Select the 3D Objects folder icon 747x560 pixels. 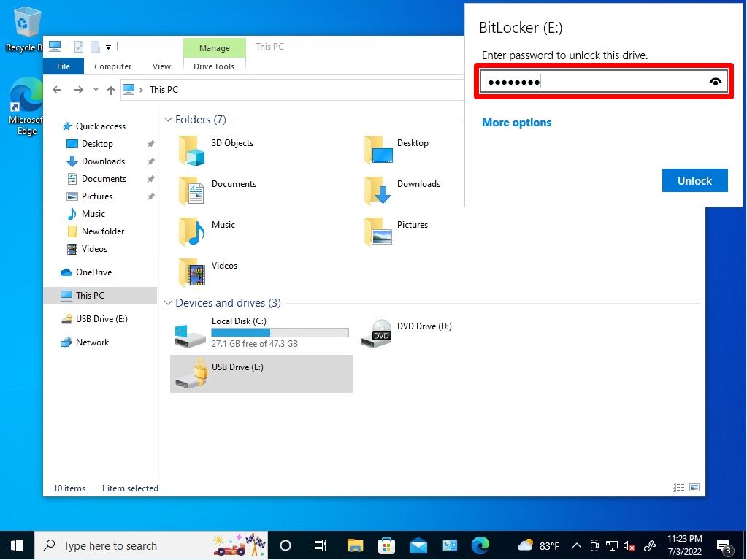coord(191,150)
